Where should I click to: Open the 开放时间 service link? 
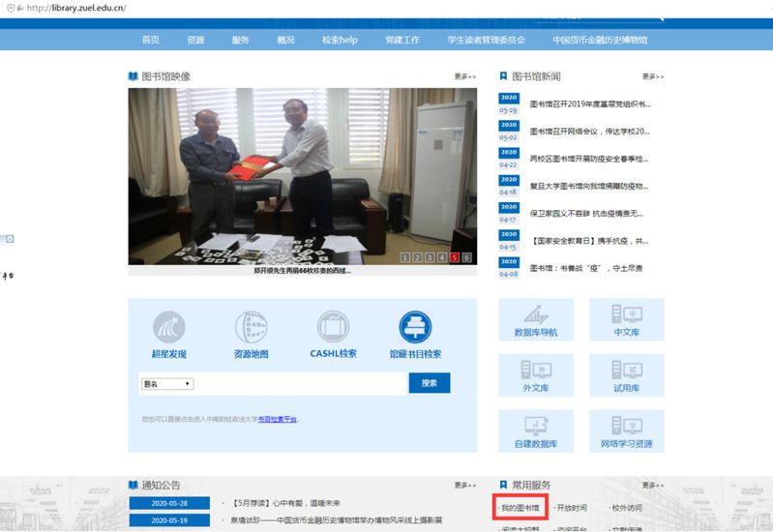click(x=572, y=508)
